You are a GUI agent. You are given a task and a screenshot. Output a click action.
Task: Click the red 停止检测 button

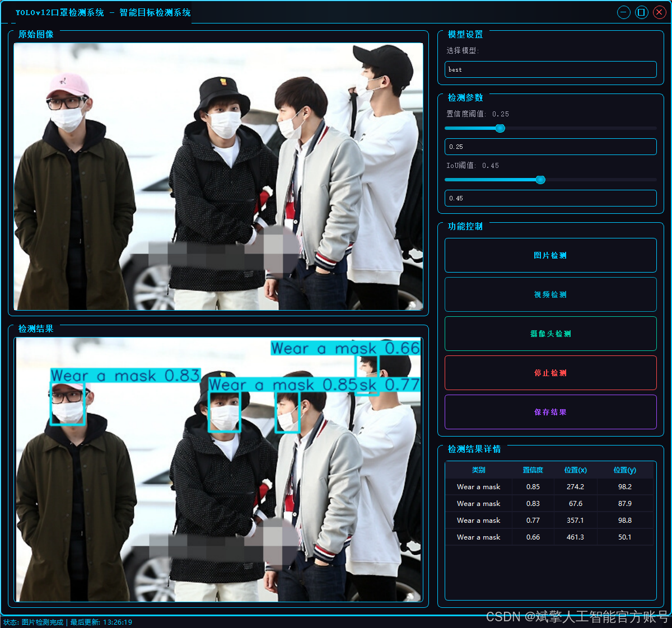click(550, 373)
